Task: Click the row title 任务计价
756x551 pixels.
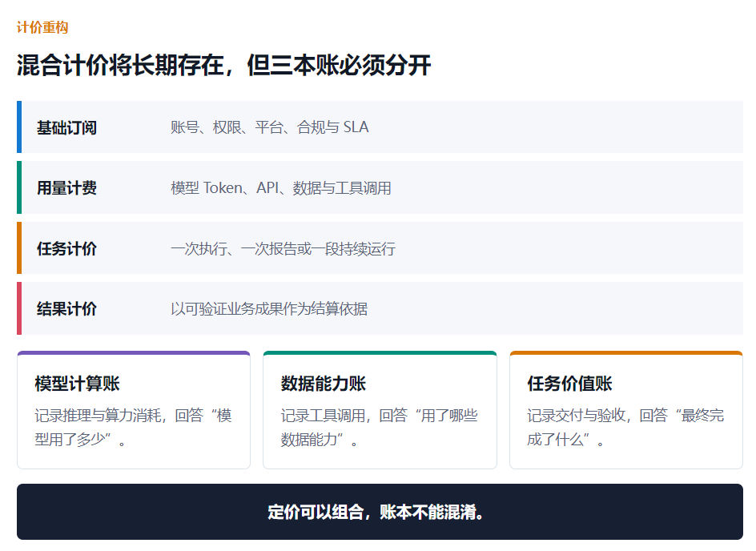Action: (67, 249)
